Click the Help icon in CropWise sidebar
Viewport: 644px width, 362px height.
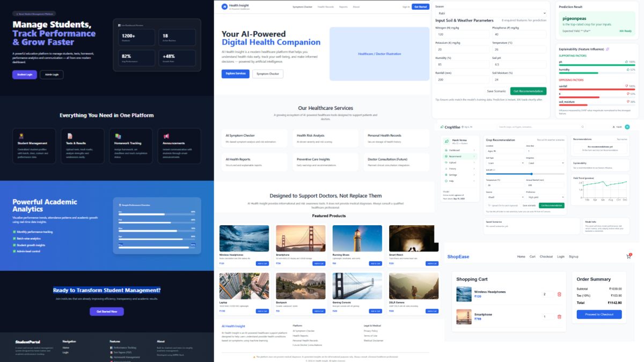click(x=445, y=181)
